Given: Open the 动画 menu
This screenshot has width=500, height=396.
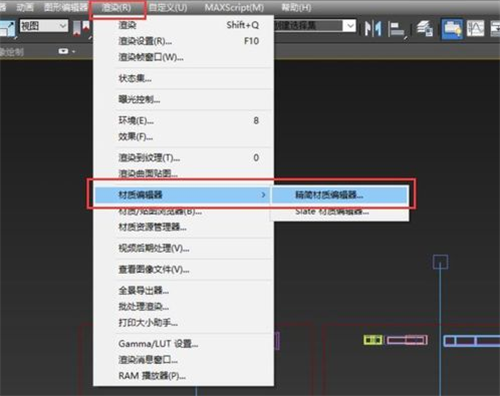Looking at the screenshot, I should click(25, 7).
